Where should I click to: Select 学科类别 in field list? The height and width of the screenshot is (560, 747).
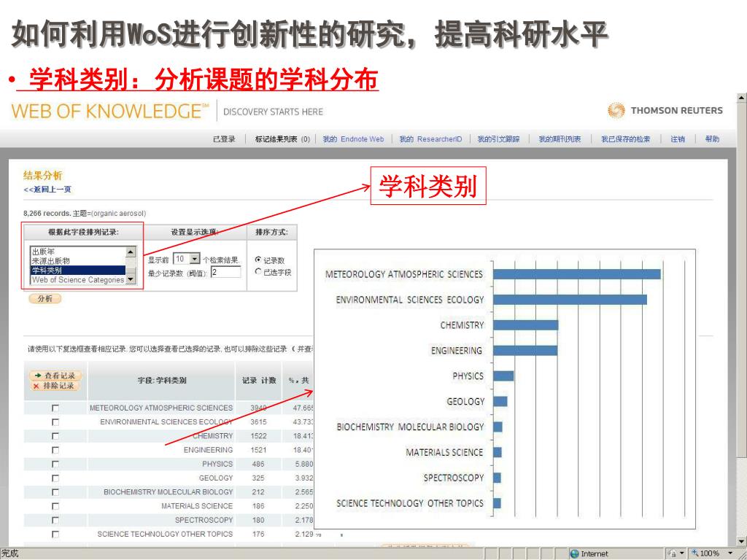click(78, 271)
